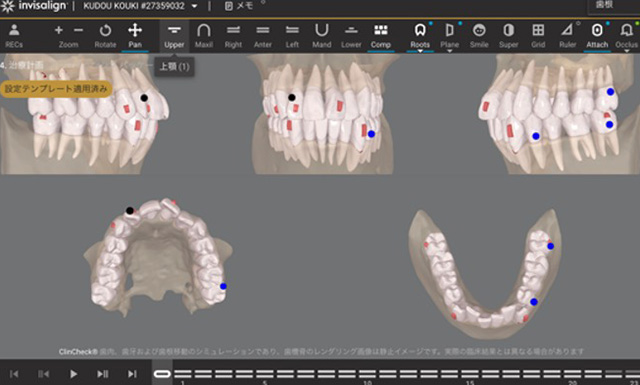
Task: Toggle Attach attachments display
Action: (x=597, y=36)
